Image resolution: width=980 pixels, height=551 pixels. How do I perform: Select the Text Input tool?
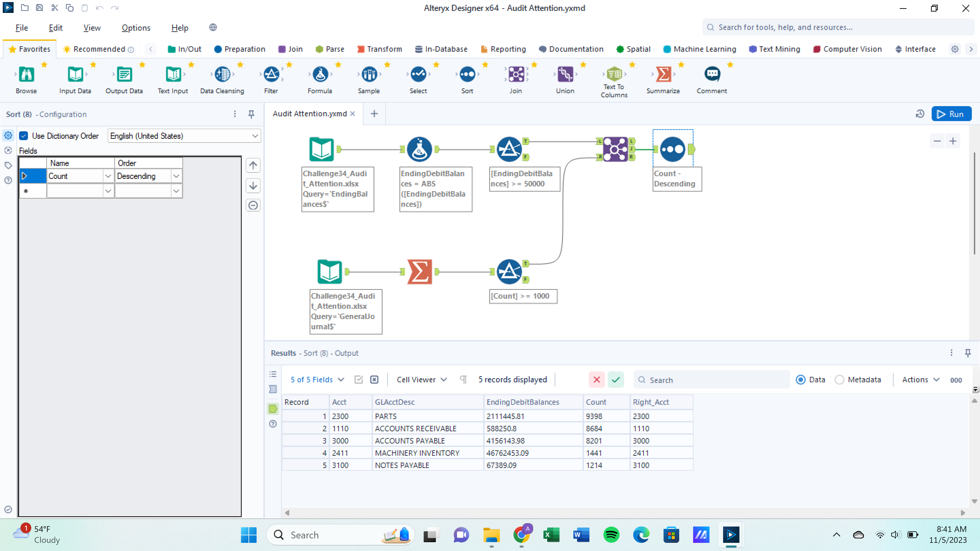coord(173,79)
